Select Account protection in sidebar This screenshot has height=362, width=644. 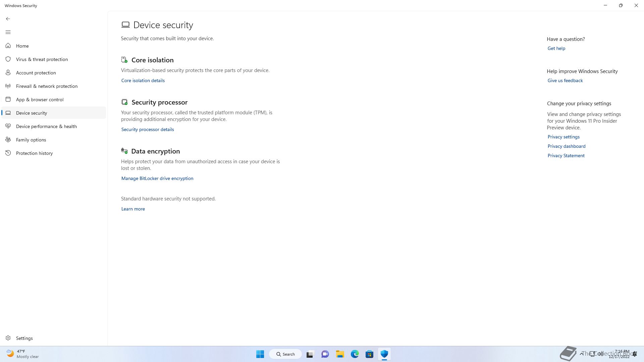pyautogui.click(x=54, y=72)
